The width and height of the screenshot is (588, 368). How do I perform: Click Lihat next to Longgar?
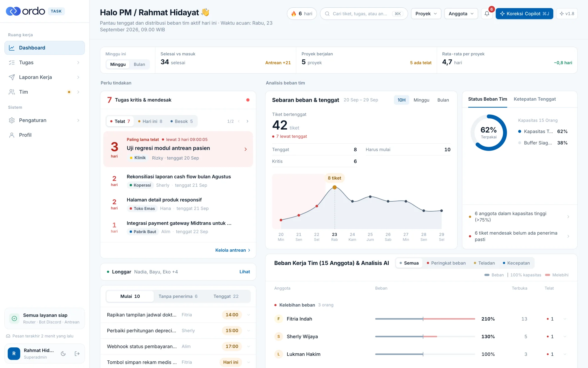tap(245, 272)
